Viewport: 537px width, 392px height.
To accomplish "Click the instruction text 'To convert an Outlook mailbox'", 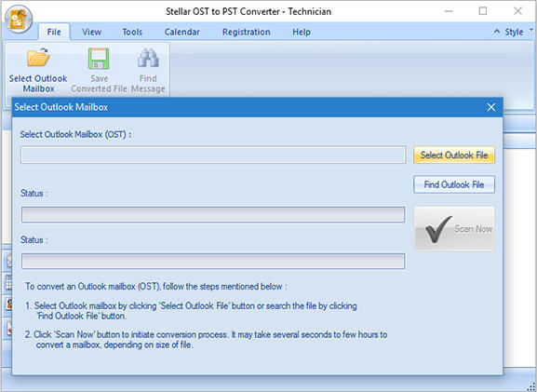I will click(156, 287).
